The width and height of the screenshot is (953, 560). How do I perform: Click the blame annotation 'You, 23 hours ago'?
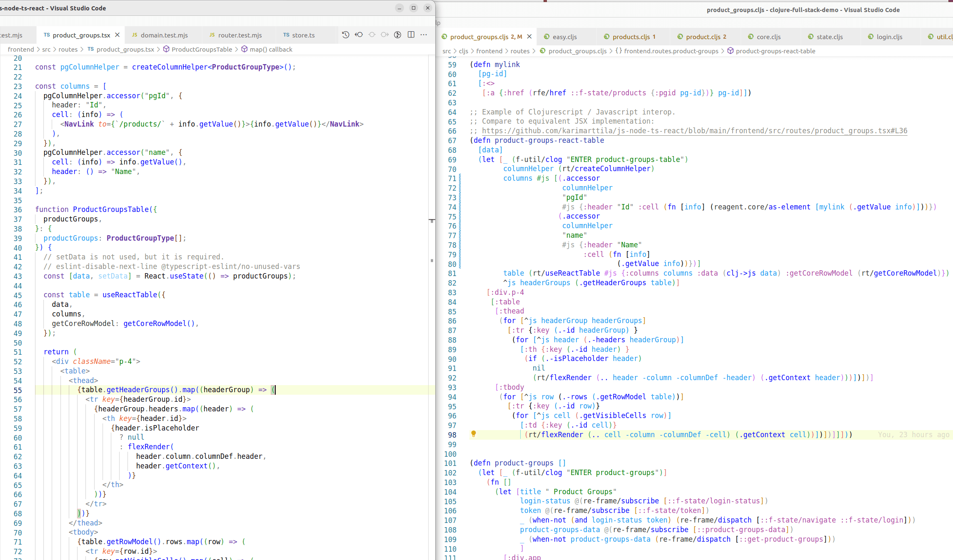(x=913, y=434)
